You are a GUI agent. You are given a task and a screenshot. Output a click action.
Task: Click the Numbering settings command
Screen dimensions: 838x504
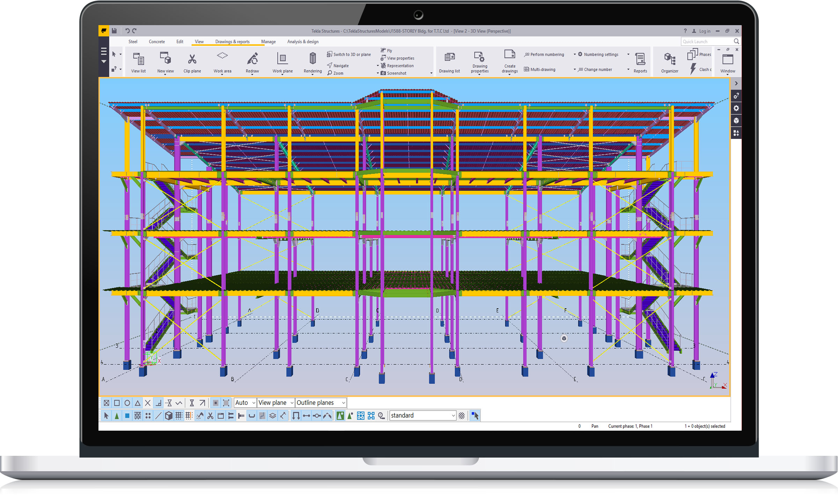coord(598,54)
